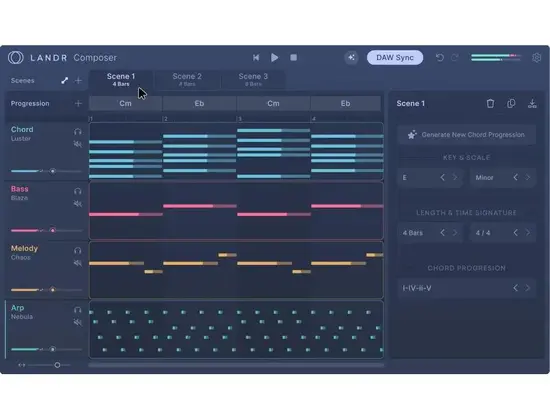Mute the Bass track
The height and width of the screenshot is (420, 550).
(x=78, y=204)
